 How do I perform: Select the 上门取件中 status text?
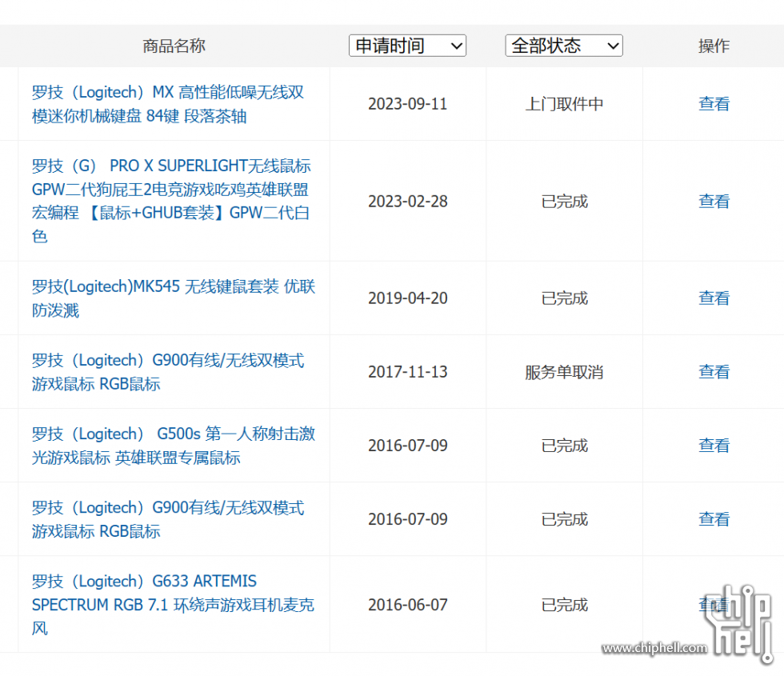point(564,104)
